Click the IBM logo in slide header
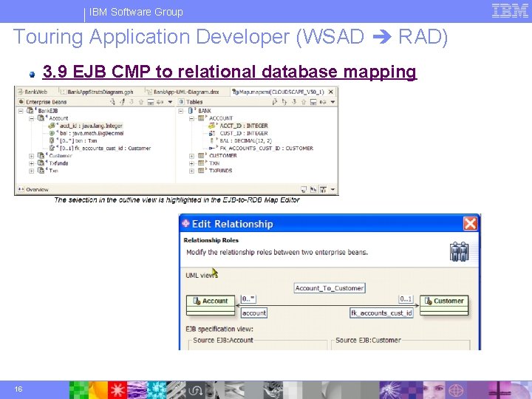532x399 pixels. point(510,11)
